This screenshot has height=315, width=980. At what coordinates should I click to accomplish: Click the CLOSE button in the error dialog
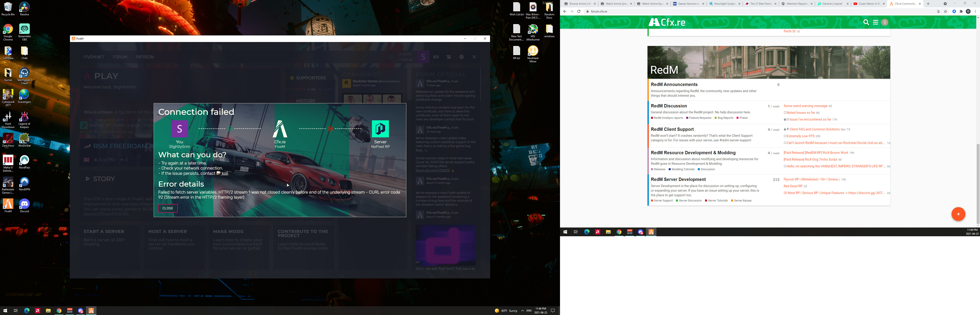pyautogui.click(x=167, y=208)
